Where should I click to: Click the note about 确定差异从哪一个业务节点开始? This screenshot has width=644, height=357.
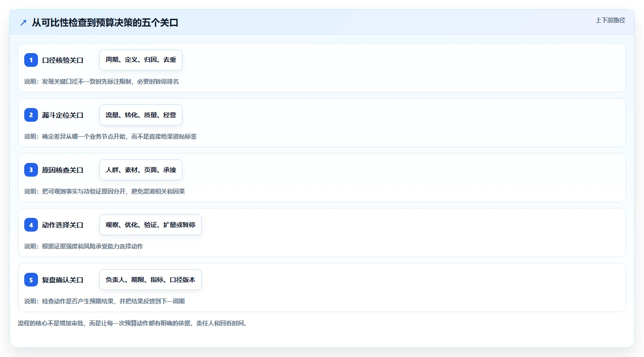click(110, 136)
